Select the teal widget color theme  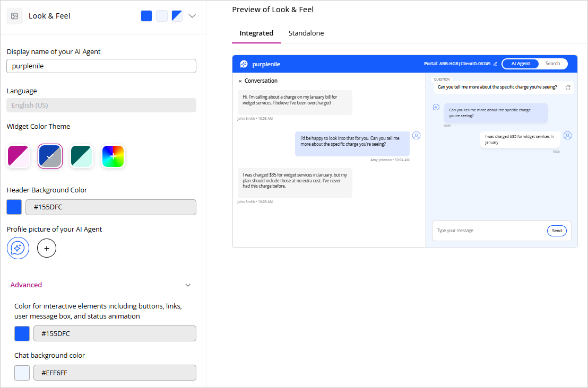point(82,156)
